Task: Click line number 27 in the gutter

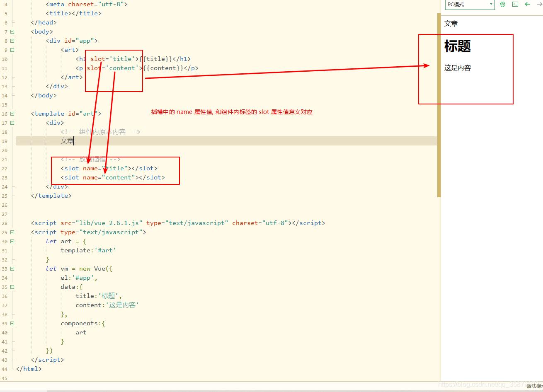Action: [x=5, y=214]
